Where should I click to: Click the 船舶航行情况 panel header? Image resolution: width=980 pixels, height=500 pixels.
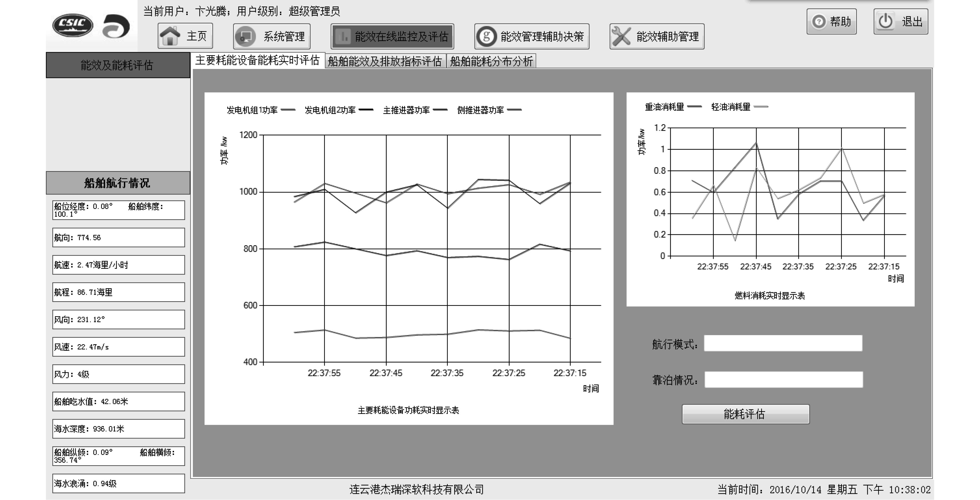coord(117,183)
